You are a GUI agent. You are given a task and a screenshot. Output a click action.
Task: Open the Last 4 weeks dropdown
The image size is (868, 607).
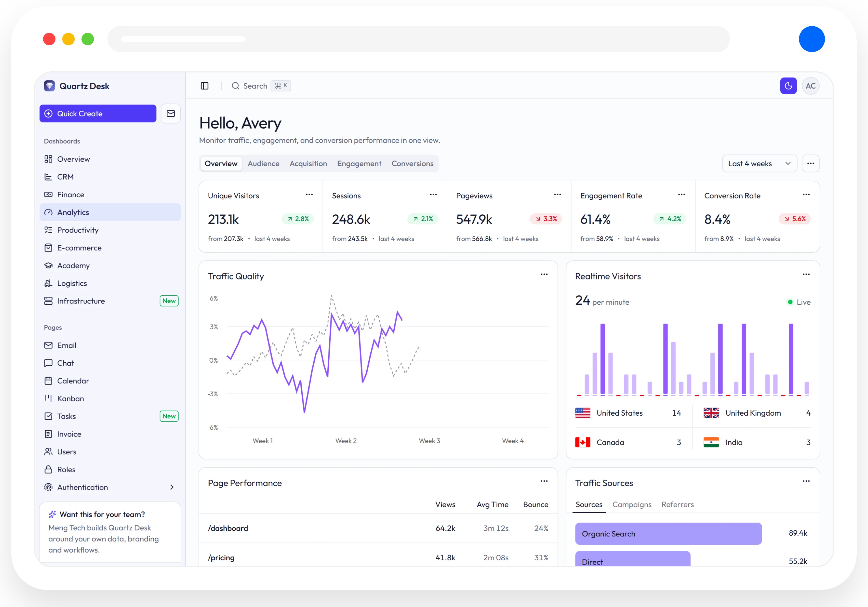759,164
